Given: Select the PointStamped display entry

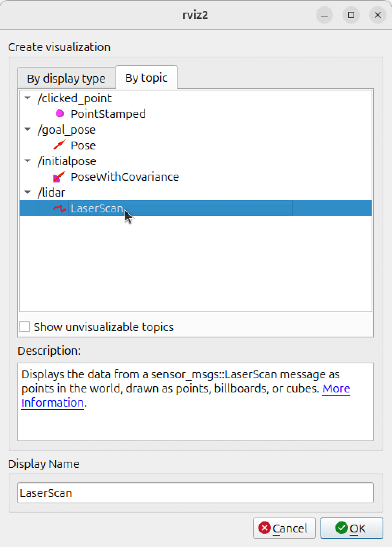Looking at the screenshot, I should (108, 114).
